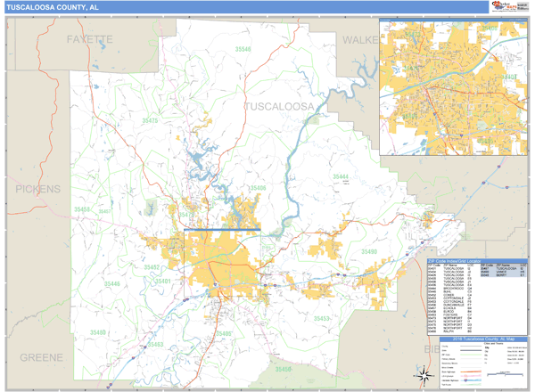Click the Market Maps logo at top right

click(x=505, y=6)
